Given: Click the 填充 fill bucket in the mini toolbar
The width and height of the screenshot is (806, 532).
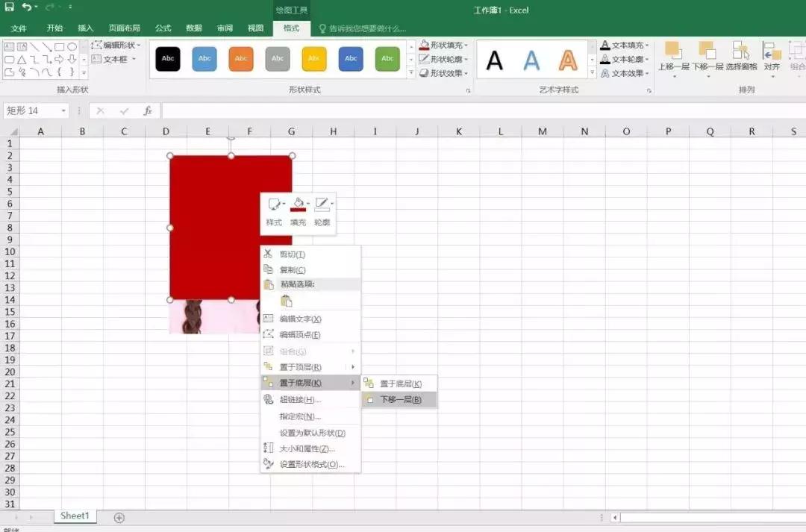Looking at the screenshot, I should coord(298,204).
